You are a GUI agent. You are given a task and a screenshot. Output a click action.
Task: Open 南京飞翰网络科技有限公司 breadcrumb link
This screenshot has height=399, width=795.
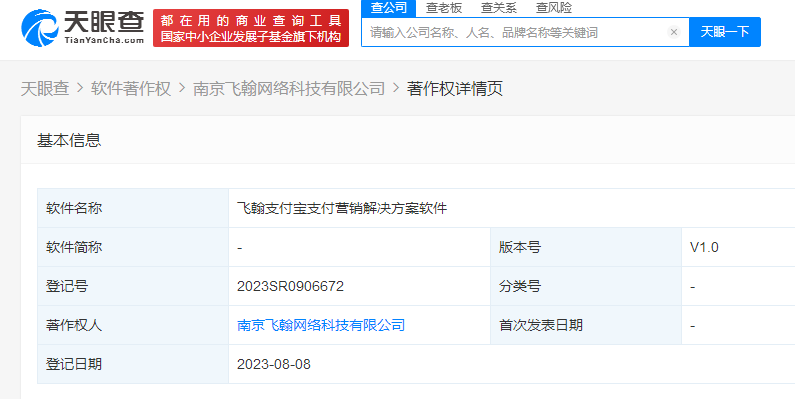tap(289, 89)
